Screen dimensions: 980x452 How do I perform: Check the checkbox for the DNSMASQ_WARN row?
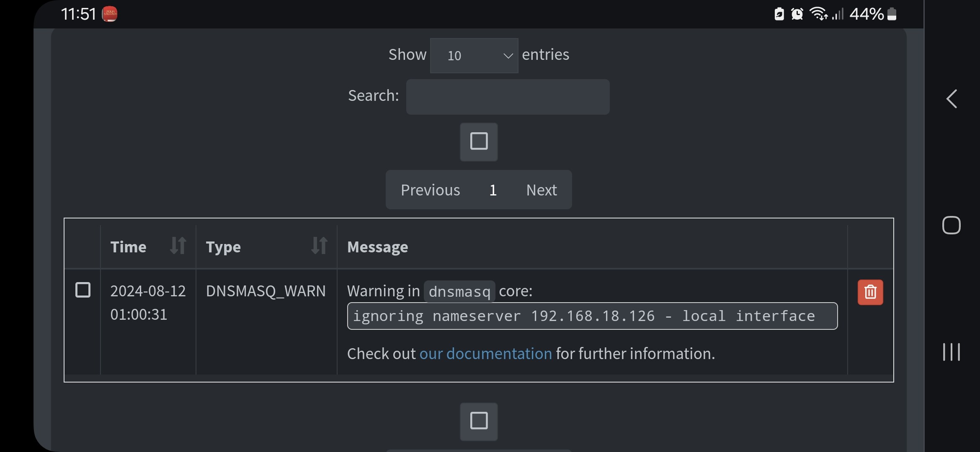coord(83,289)
